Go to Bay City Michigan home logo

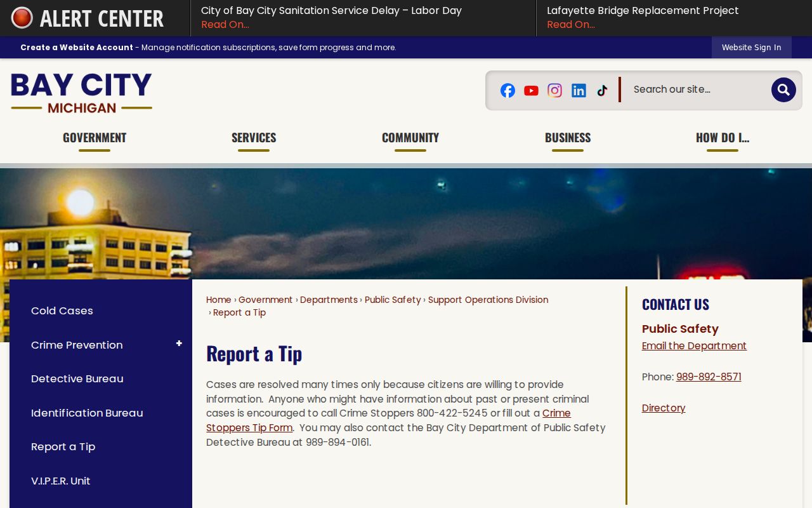81,93
